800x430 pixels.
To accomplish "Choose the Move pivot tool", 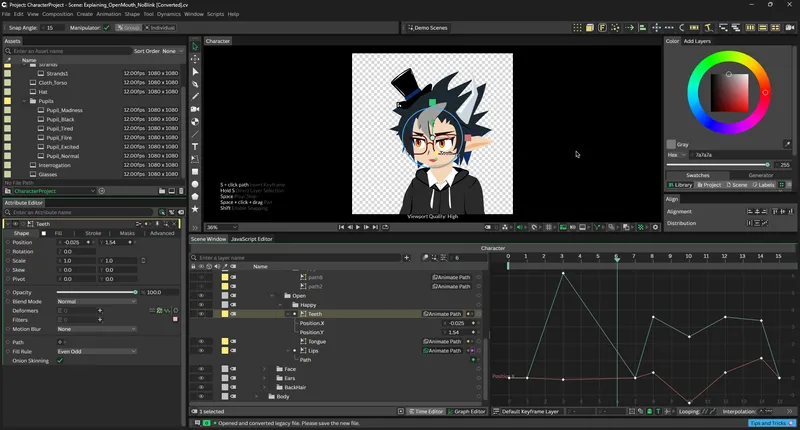I will coord(195,59).
